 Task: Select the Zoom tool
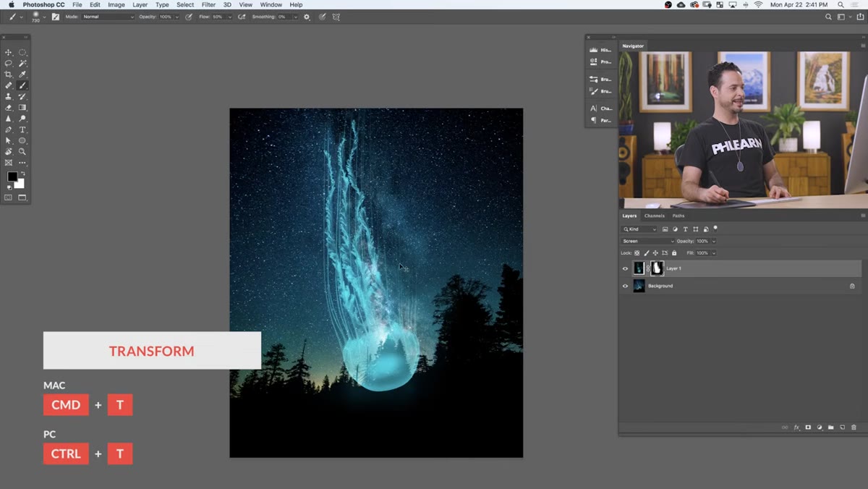click(x=22, y=152)
